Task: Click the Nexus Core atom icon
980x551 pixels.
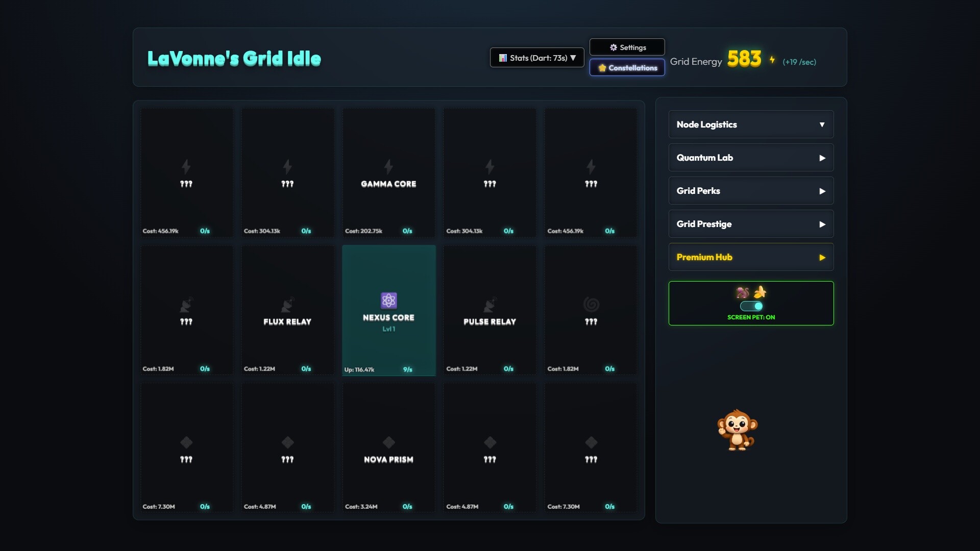Action: point(388,300)
